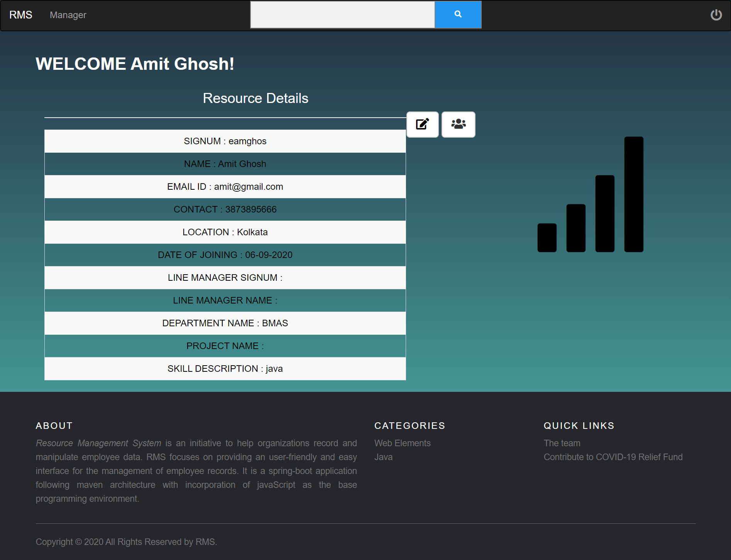
Task: Click the Resource Management System italic text
Action: (x=98, y=443)
